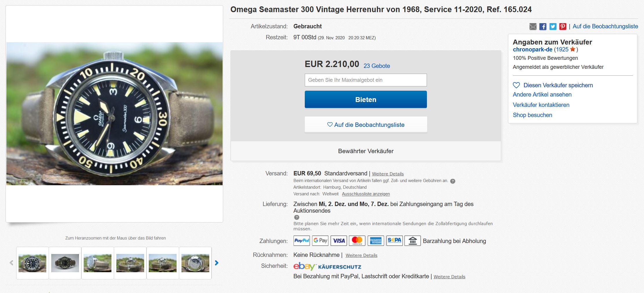Image resolution: width=644 pixels, height=293 pixels.
Task: Share listing via email envelope icon
Action: click(533, 27)
